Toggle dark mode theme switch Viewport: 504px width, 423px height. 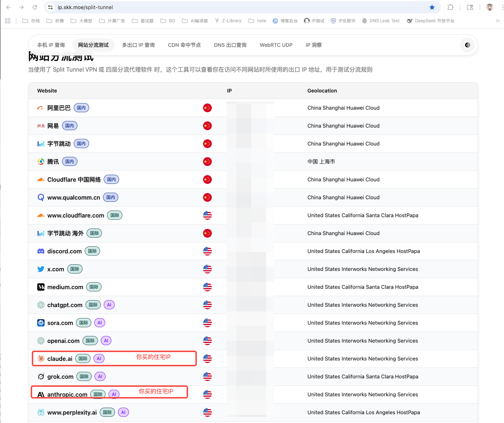pos(467,45)
